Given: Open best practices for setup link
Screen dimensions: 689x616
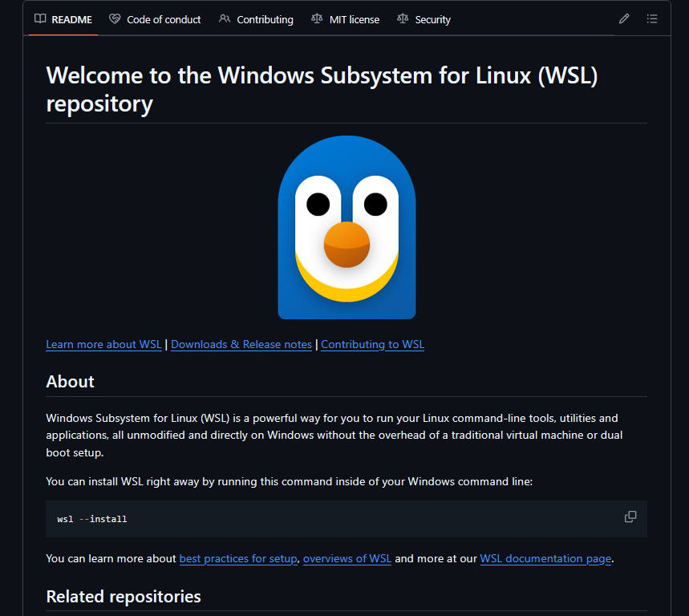Looking at the screenshot, I should pyautogui.click(x=238, y=558).
